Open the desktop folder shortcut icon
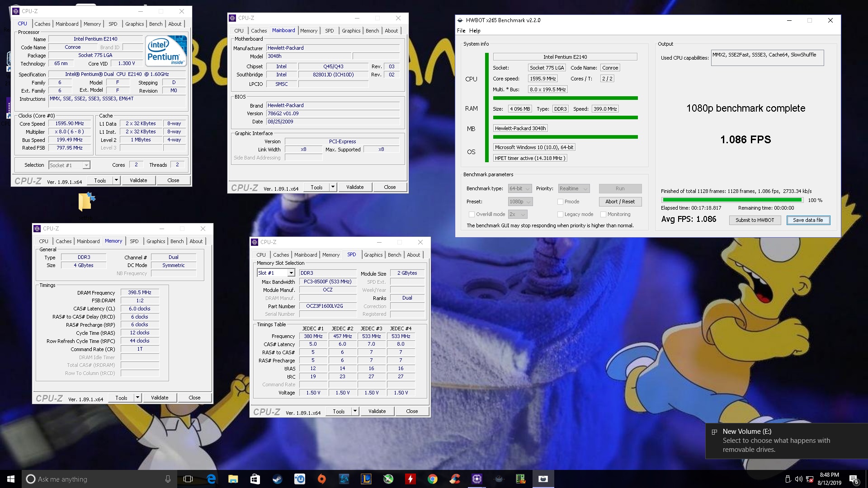This screenshot has width=868, height=488. point(86,202)
